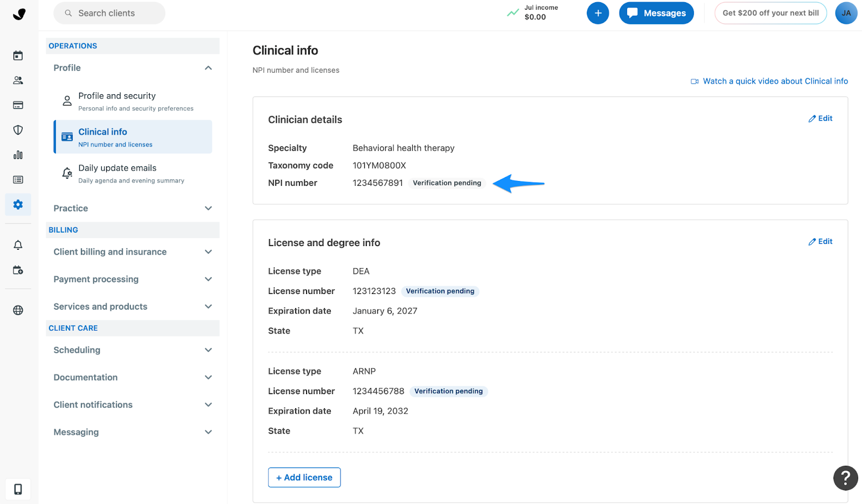Click the list icon in the sidebar

pos(18,179)
